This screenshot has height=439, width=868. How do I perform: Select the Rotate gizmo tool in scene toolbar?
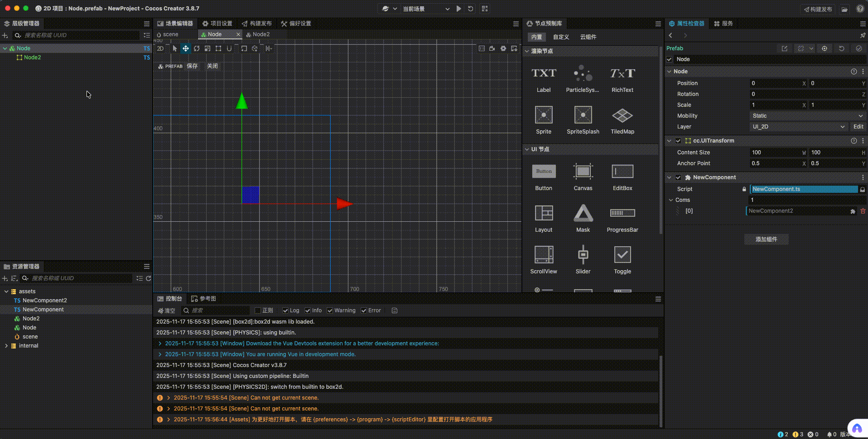[197, 48]
